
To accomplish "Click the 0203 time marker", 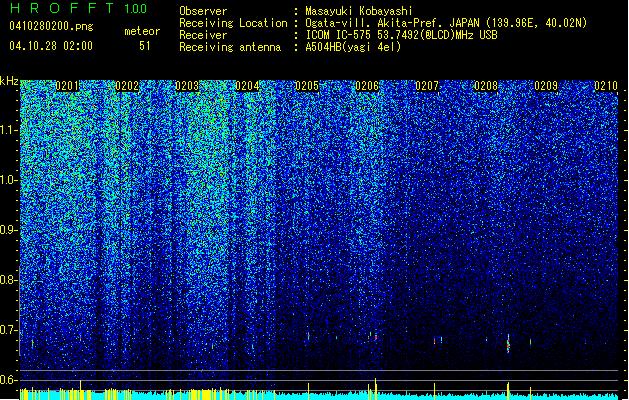I will coord(187,86).
